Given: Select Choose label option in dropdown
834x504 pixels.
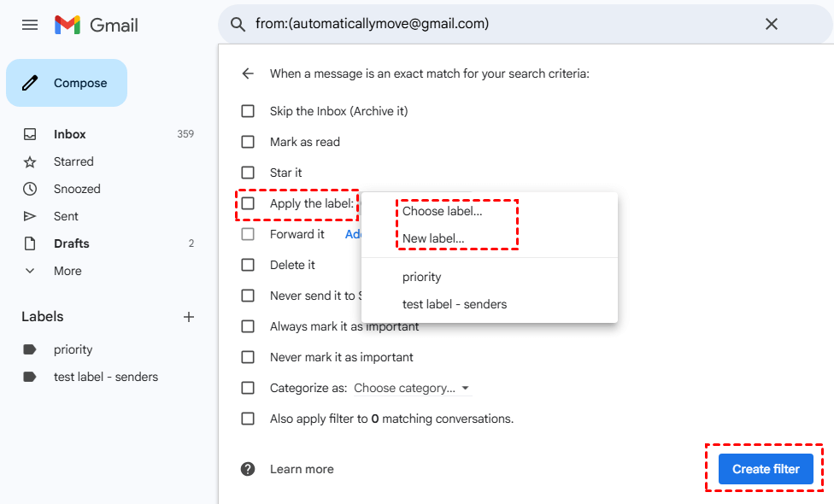Looking at the screenshot, I should click(x=442, y=211).
